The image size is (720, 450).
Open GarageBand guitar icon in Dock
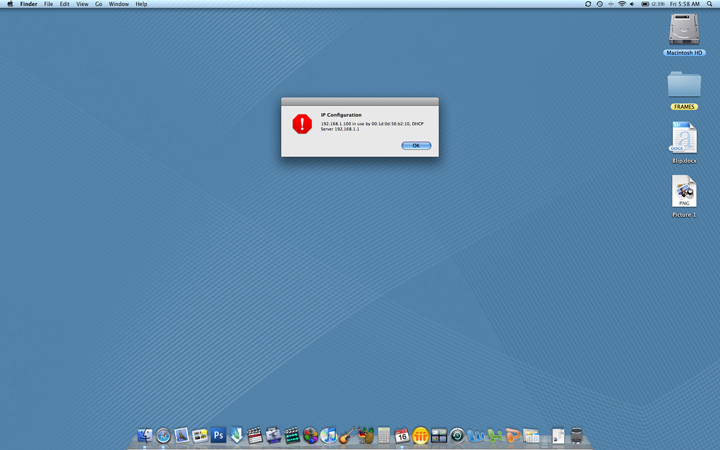[347, 435]
